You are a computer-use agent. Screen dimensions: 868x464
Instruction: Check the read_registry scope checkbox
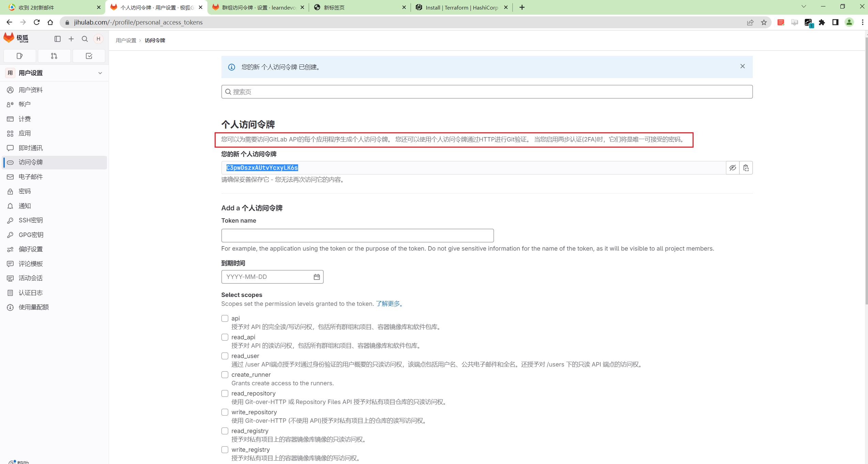click(x=225, y=431)
